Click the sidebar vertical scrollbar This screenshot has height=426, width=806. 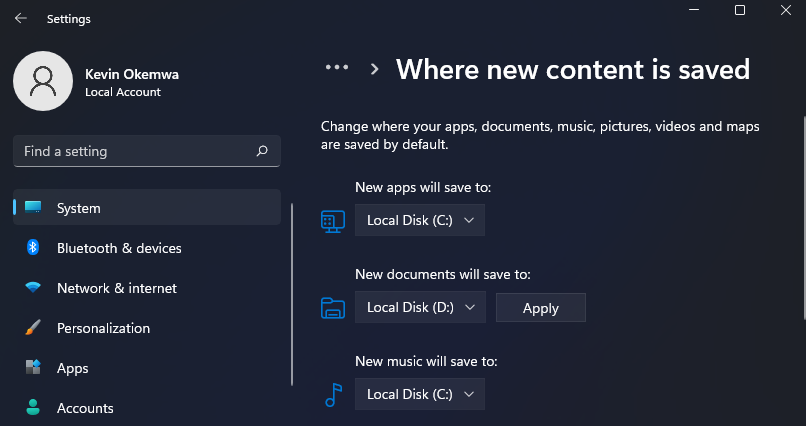point(291,295)
